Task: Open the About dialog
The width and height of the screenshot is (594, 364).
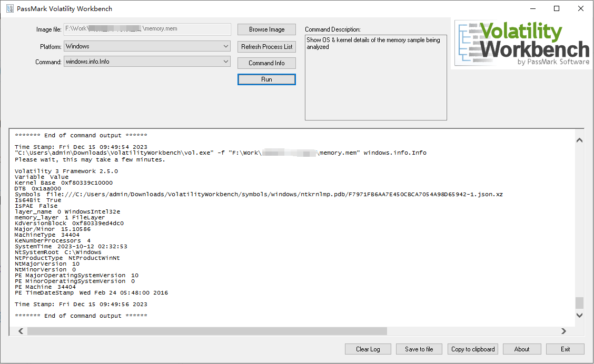Action: (x=521, y=349)
